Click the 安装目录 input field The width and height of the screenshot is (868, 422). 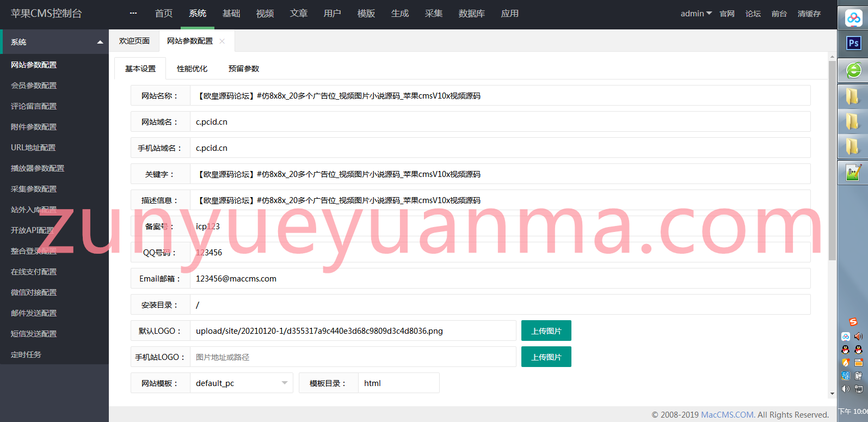(x=500, y=304)
